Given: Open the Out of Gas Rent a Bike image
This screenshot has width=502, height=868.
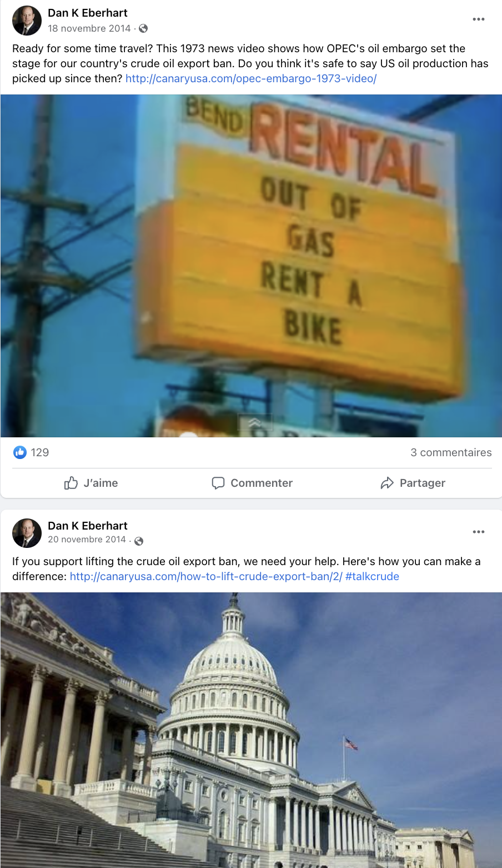Looking at the screenshot, I should click(x=251, y=266).
